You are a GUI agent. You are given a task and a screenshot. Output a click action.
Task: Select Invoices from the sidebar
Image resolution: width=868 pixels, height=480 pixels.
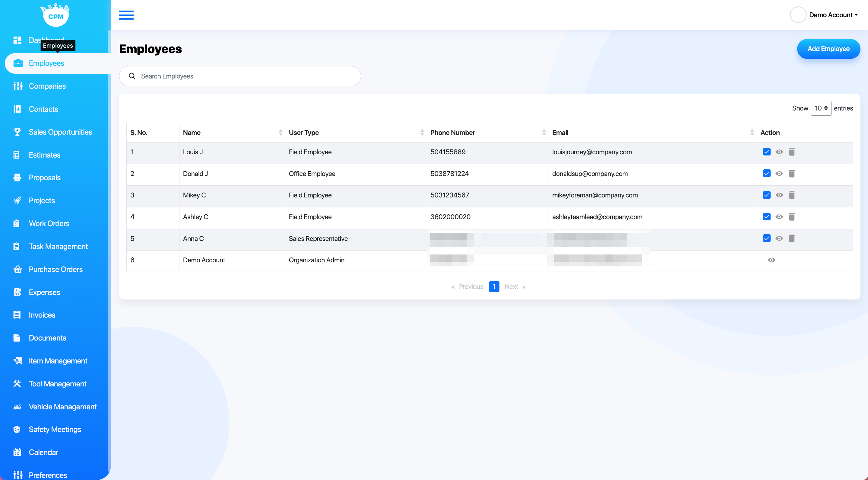point(42,315)
